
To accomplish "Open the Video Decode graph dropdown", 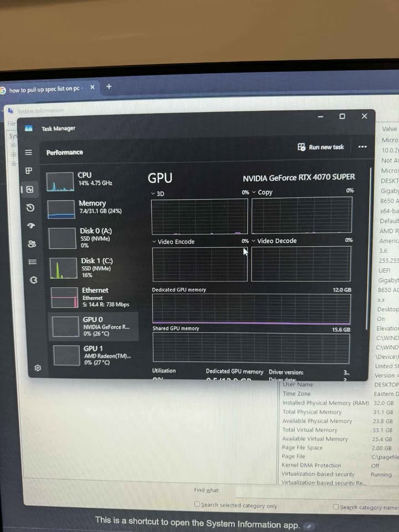I will click(253, 241).
